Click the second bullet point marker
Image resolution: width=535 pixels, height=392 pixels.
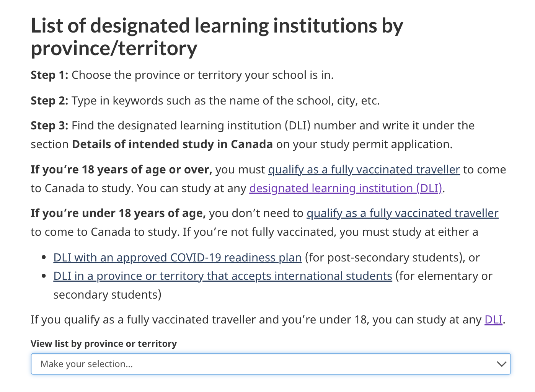[x=44, y=276]
